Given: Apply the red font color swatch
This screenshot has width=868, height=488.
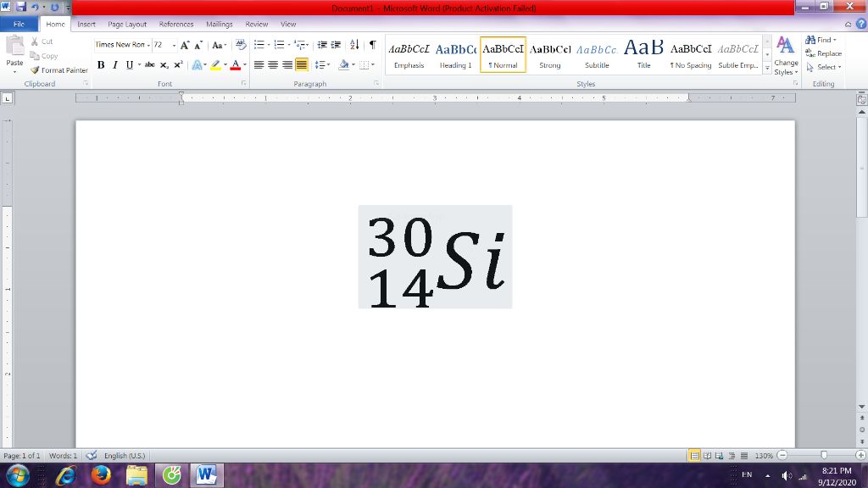Looking at the screenshot, I should click(236, 65).
